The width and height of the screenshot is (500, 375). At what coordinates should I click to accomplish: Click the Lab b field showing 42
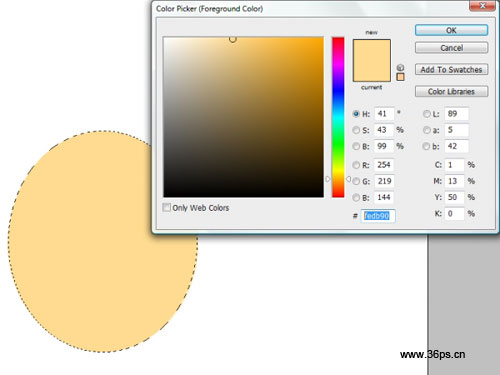tap(456, 146)
